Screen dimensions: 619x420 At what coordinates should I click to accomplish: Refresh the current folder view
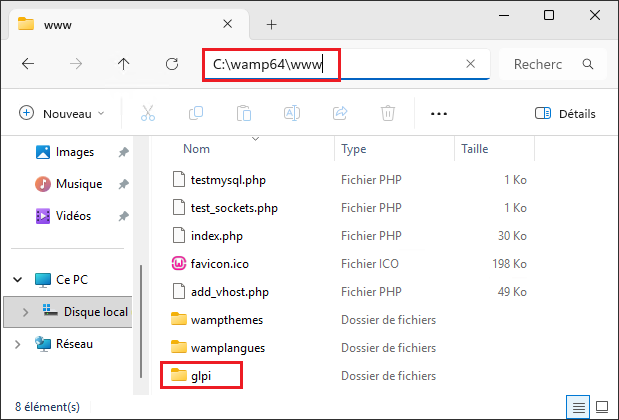point(172,64)
